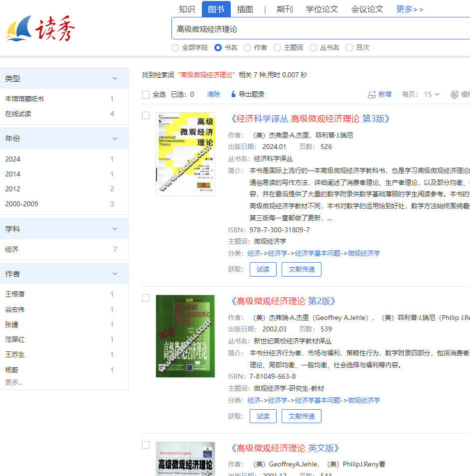
Task: Select the 全部字段 radio button
Action: 175,48
